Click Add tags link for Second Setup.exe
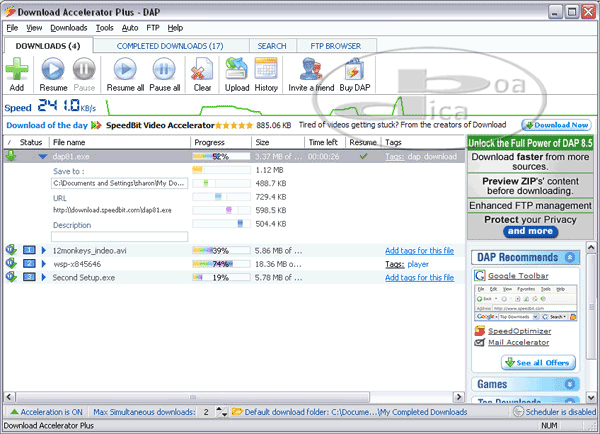The image size is (600, 434). pyautogui.click(x=420, y=277)
